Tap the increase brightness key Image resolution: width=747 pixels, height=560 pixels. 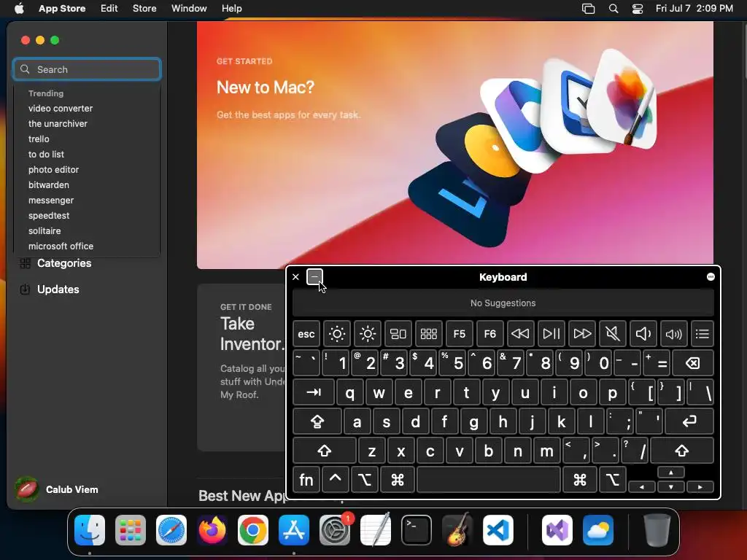pos(368,334)
